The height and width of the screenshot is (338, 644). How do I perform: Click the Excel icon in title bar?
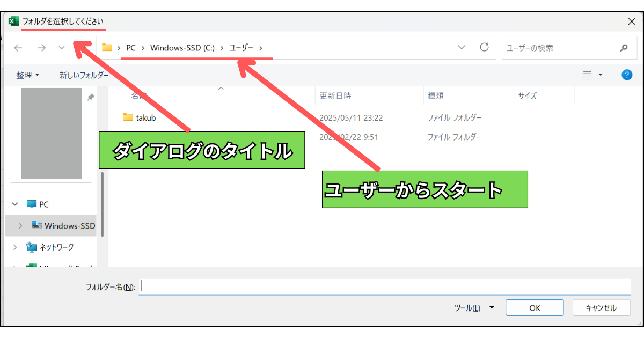[x=13, y=21]
